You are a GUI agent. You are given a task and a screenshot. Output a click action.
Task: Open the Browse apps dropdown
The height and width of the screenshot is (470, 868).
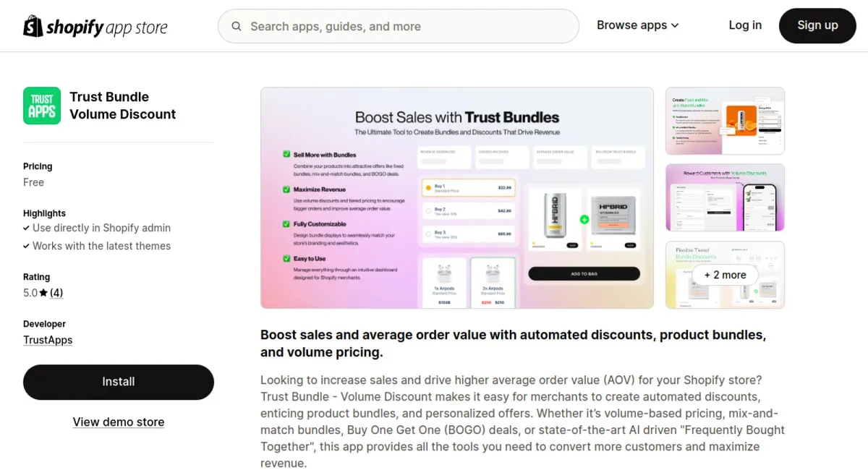pos(632,25)
